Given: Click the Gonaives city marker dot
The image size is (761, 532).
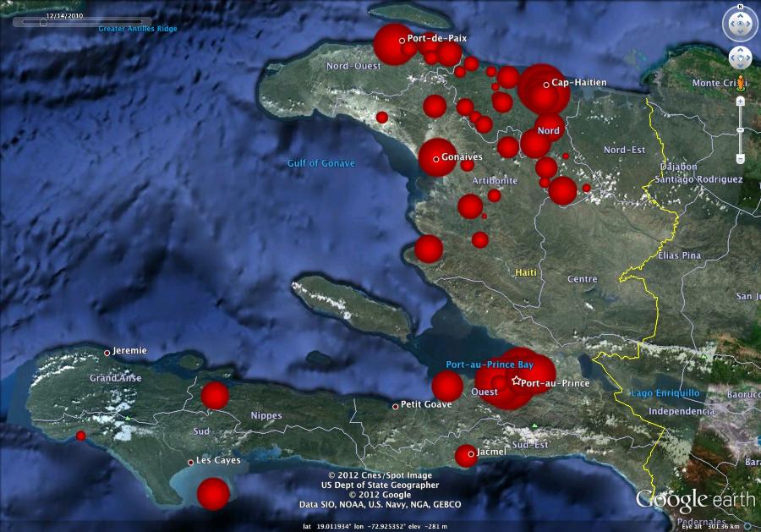Looking at the screenshot, I should coord(435,159).
